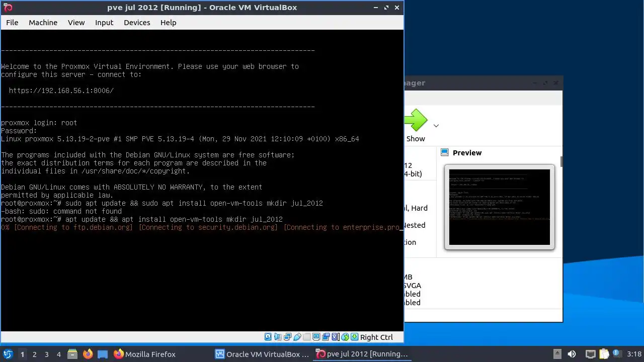Switch to Oracle VM VirtualBox Manager taskbar entry
Screen dimensions: 644x362
[262, 354]
